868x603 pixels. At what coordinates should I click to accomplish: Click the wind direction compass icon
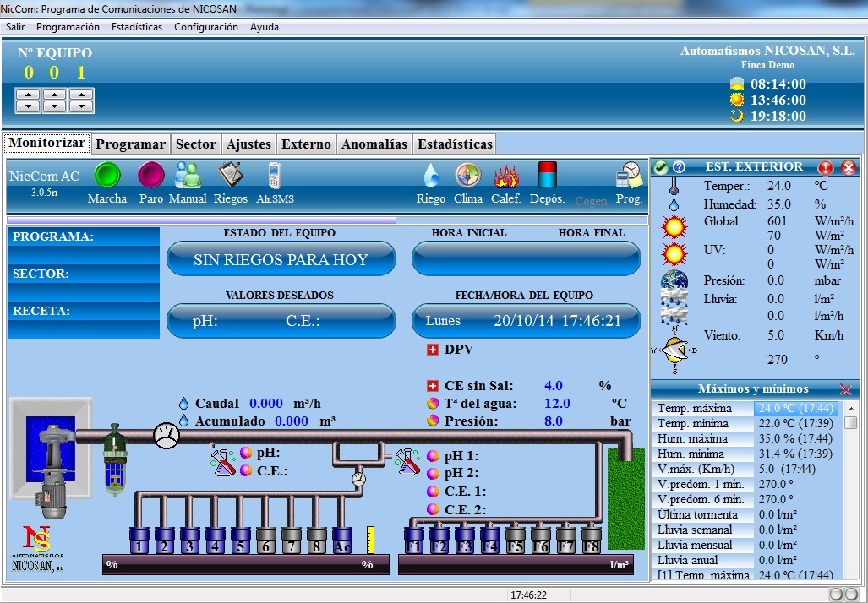[674, 350]
